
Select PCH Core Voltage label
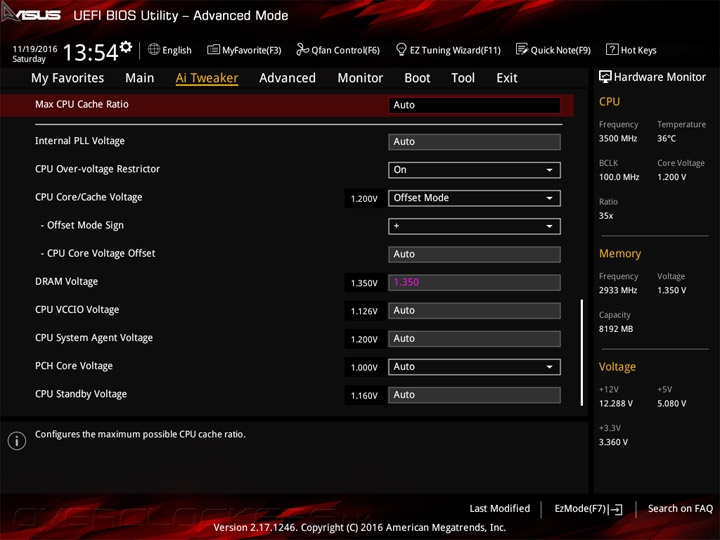[74, 366]
